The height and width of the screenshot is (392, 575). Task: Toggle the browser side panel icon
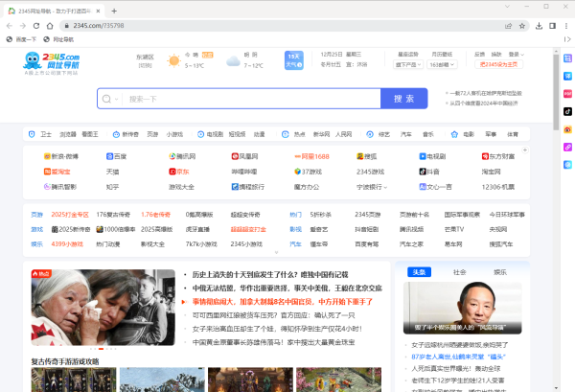coord(552,26)
